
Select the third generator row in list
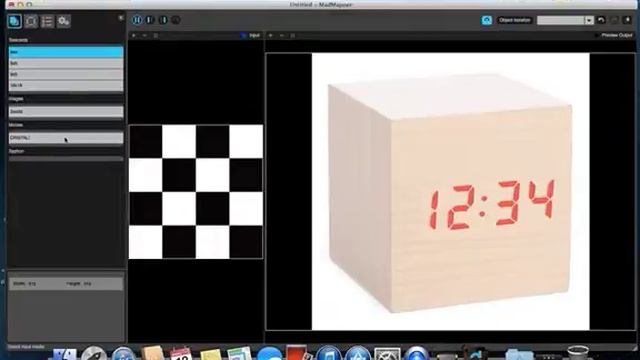[x=66, y=74]
